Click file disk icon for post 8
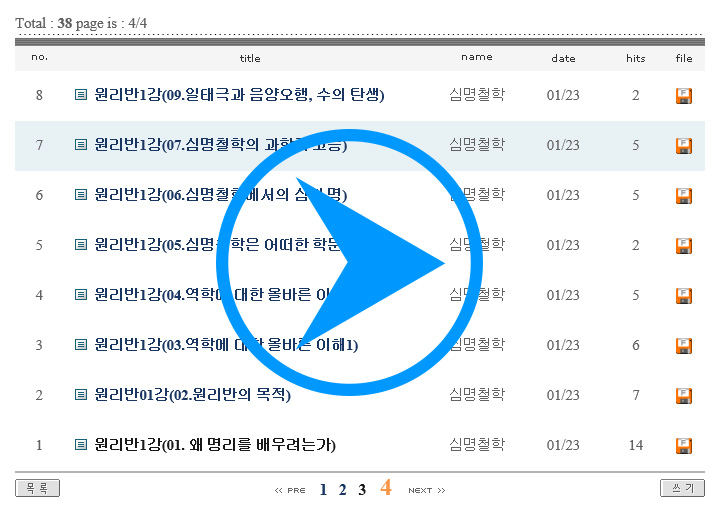Screen dimensions: 726x518 coord(684,96)
